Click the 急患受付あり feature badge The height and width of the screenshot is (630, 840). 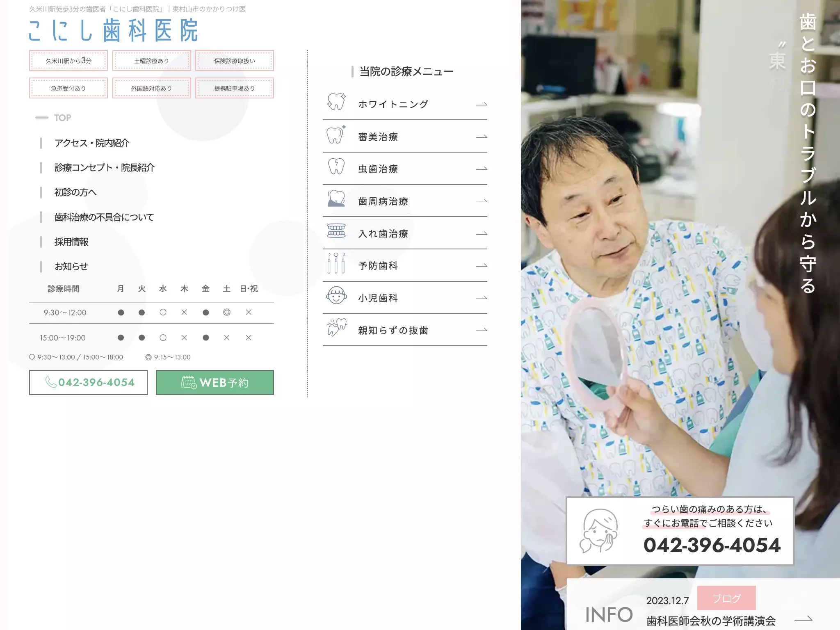[68, 88]
